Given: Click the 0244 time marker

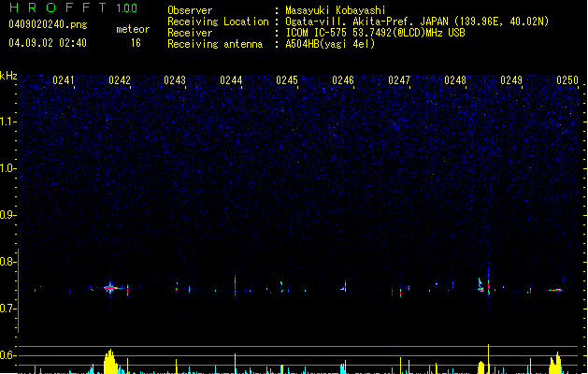Looking at the screenshot, I should [231, 80].
